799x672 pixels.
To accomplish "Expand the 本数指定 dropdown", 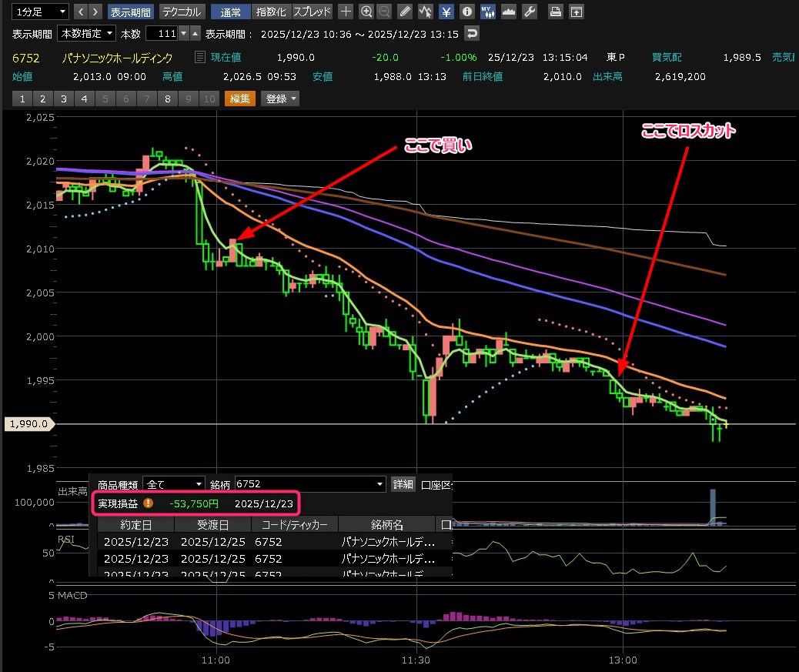I will [87, 33].
